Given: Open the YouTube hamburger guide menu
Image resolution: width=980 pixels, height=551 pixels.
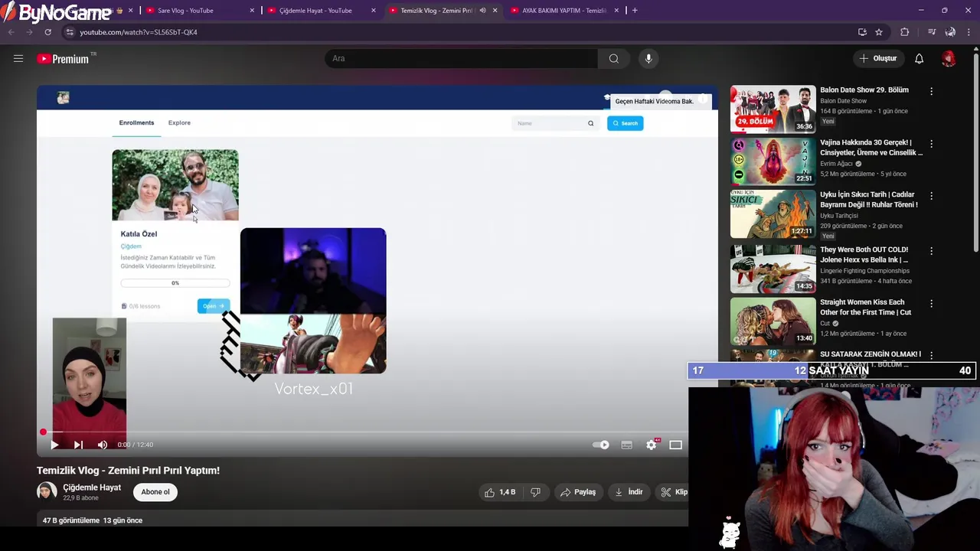Looking at the screenshot, I should [18, 58].
